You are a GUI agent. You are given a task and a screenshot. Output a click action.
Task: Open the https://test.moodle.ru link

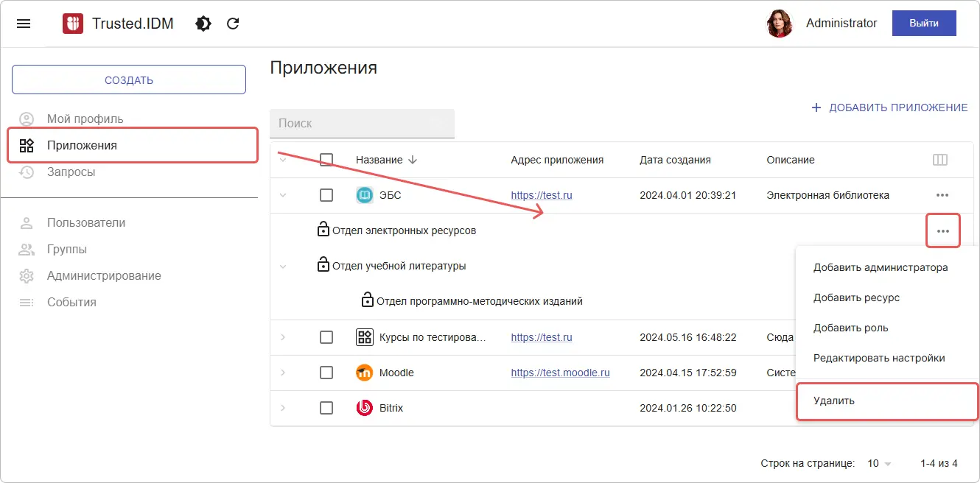pyautogui.click(x=560, y=373)
